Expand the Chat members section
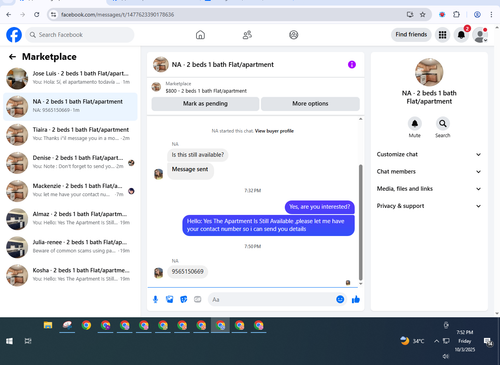The height and width of the screenshot is (365, 500). coord(429,172)
